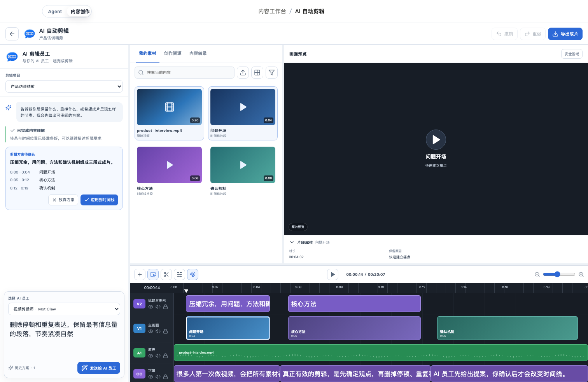Click the V1 track badge

coord(139,328)
